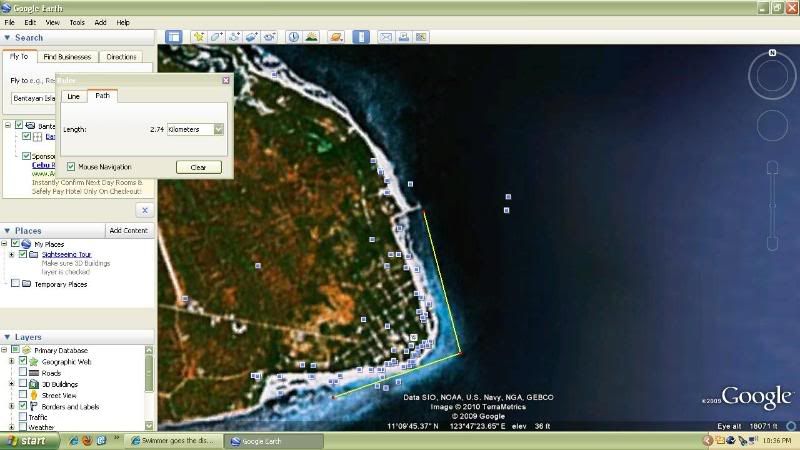Screen dimensions: 800x450
Task: Enable the Street View layer checkbox
Action: click(23, 394)
